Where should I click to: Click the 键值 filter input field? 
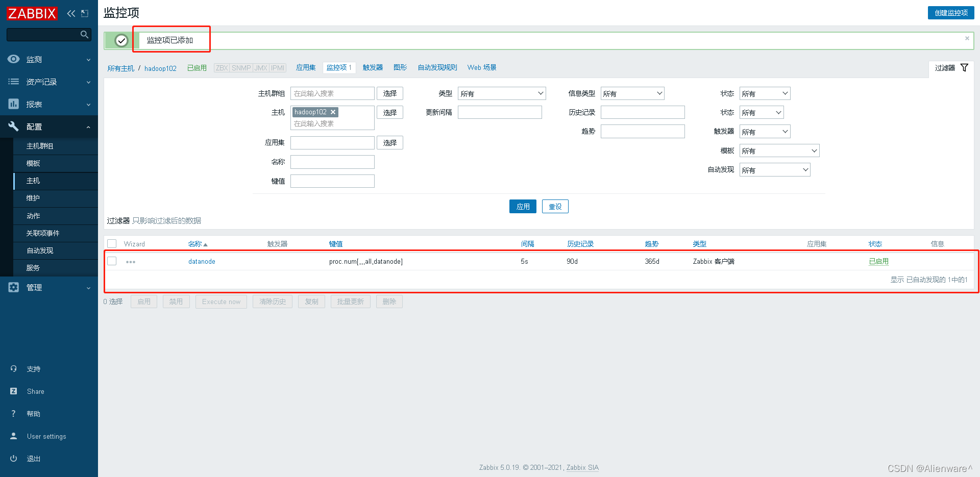(x=332, y=181)
